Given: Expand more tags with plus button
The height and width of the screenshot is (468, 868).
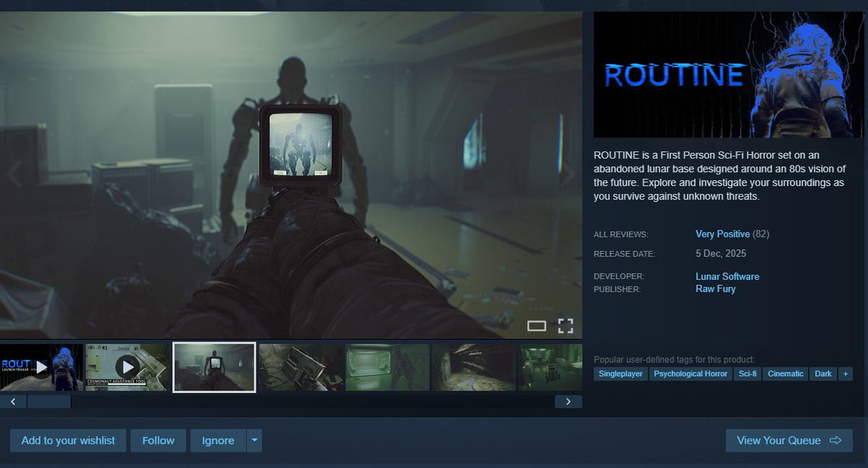Looking at the screenshot, I should pos(846,374).
